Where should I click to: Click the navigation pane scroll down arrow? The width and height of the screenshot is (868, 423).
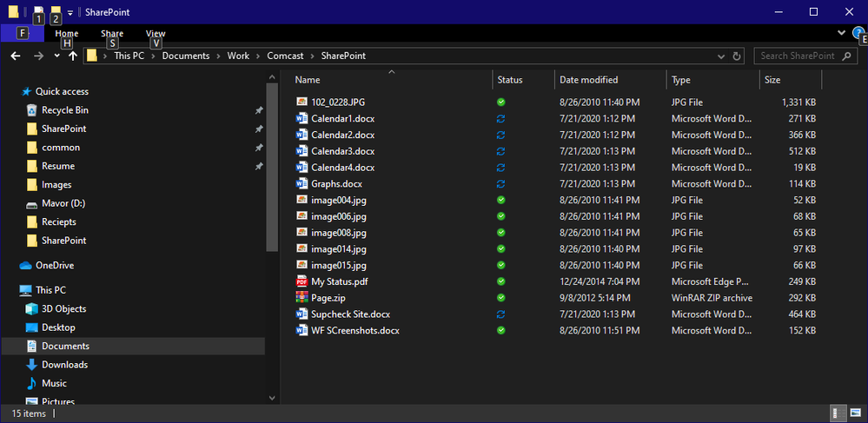click(272, 398)
